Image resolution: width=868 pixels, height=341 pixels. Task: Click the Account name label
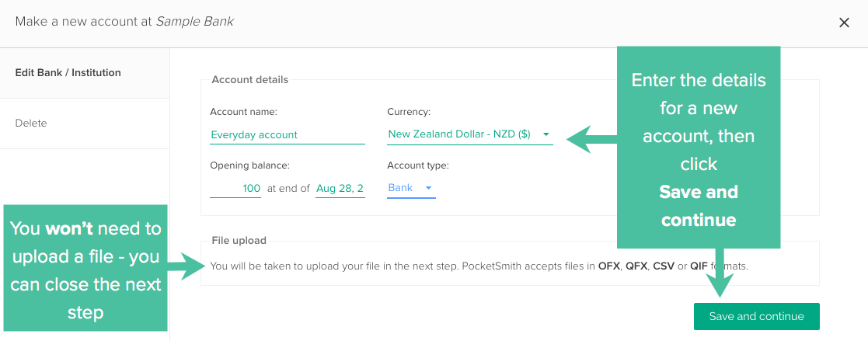click(x=243, y=112)
